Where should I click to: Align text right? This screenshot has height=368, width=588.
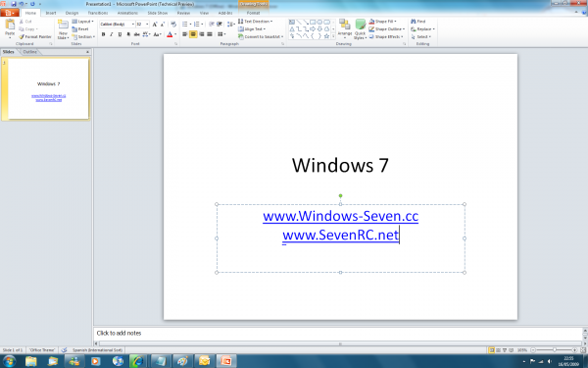click(202, 34)
